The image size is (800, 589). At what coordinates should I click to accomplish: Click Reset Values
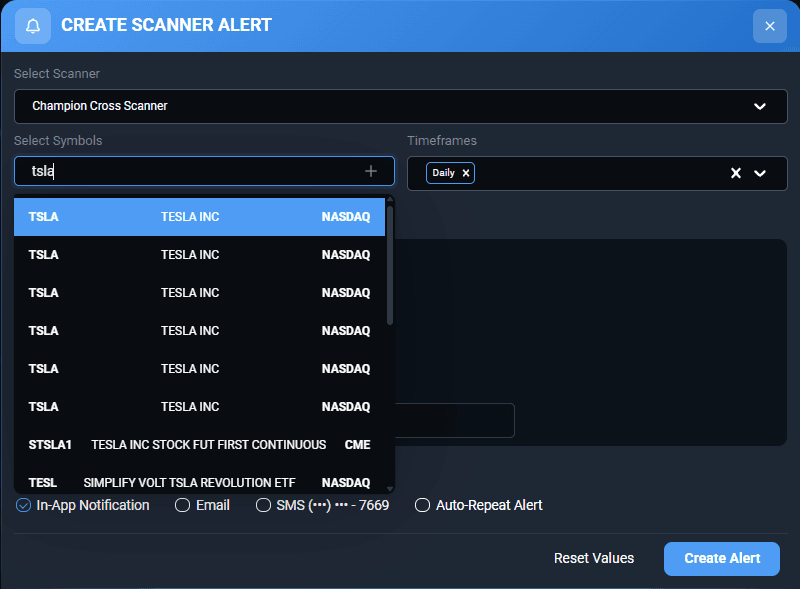[x=594, y=558]
